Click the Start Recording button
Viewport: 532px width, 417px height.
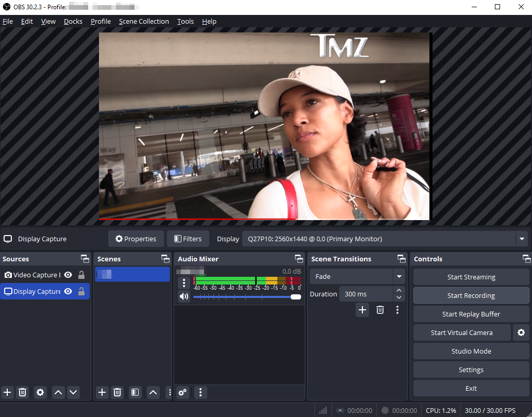click(x=471, y=296)
